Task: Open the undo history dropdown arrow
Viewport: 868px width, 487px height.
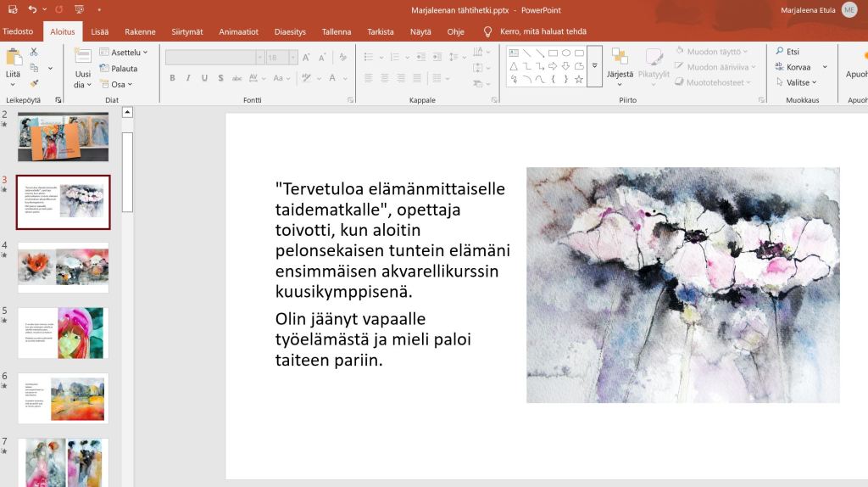Action: [44, 9]
